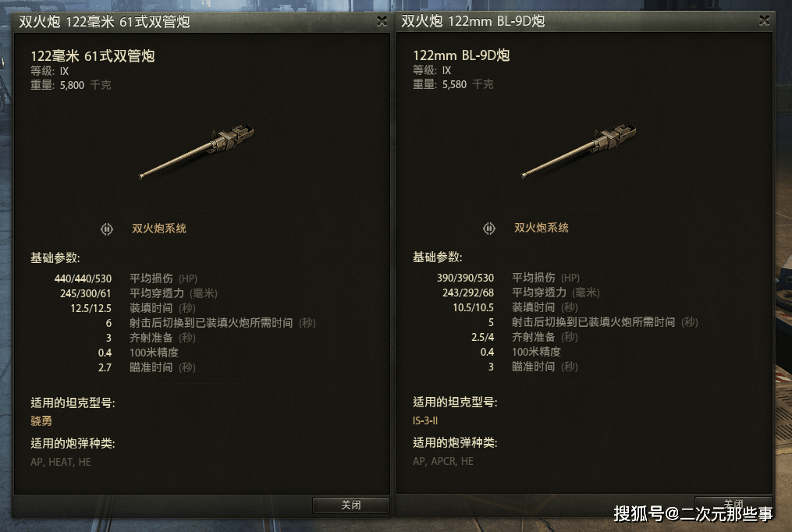Click the 122毫米 61式双管炮 gun image
This screenshot has width=792, height=532.
click(x=197, y=151)
